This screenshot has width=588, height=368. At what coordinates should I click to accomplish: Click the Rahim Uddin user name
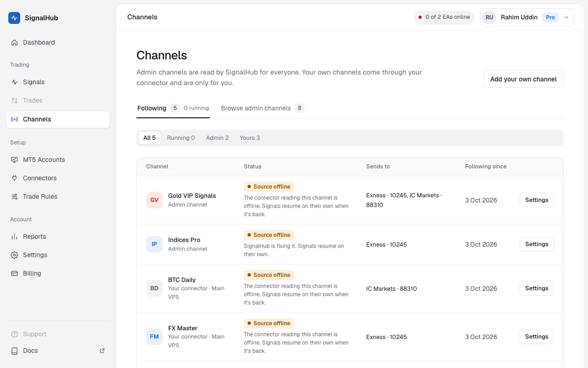click(519, 17)
